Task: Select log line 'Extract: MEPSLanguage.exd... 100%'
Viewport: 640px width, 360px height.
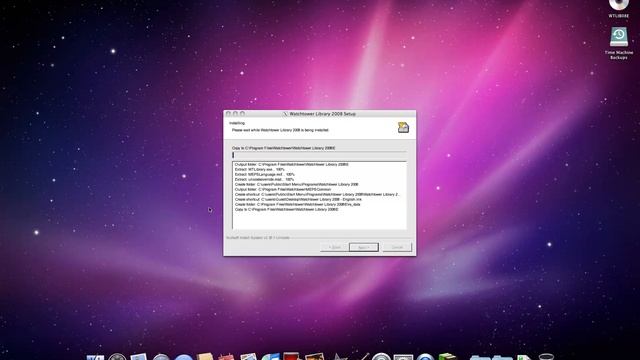Action: click(264, 174)
